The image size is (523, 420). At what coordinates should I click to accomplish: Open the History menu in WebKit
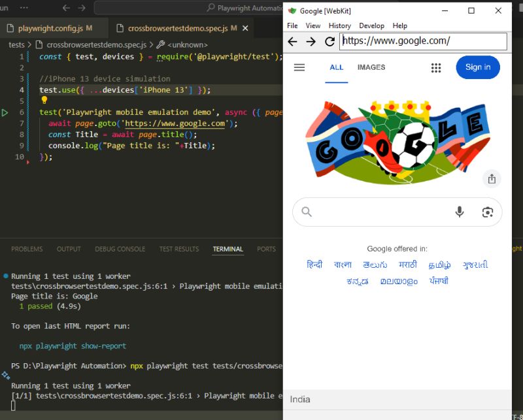tap(339, 25)
